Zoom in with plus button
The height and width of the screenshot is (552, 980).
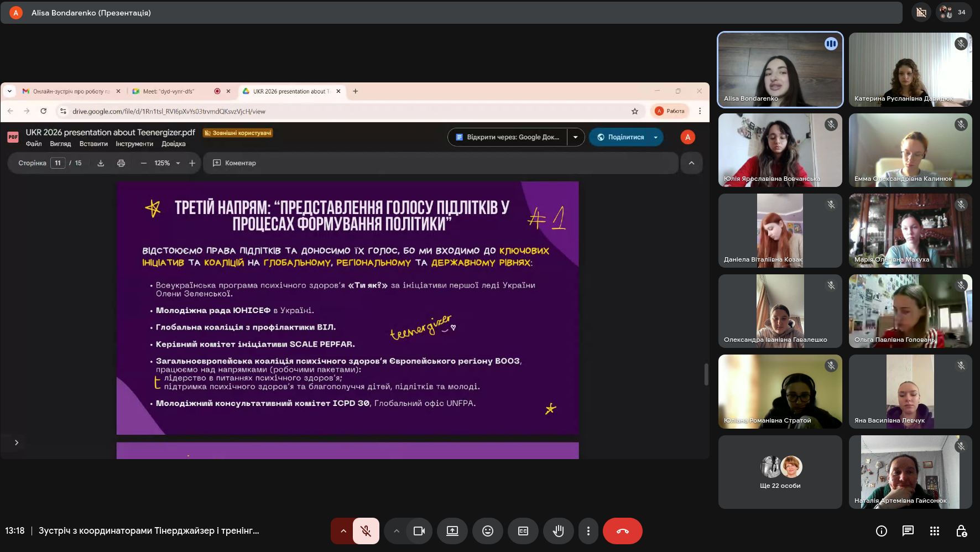point(192,163)
